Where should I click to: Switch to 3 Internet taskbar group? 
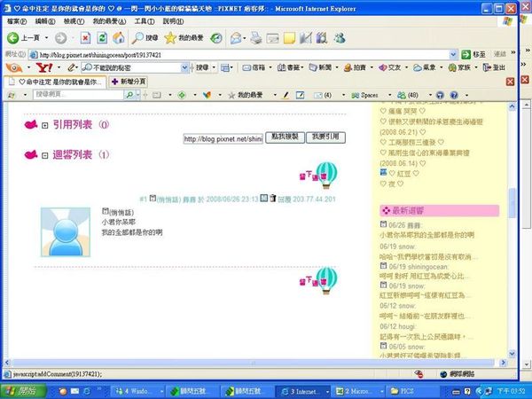[x=302, y=392]
